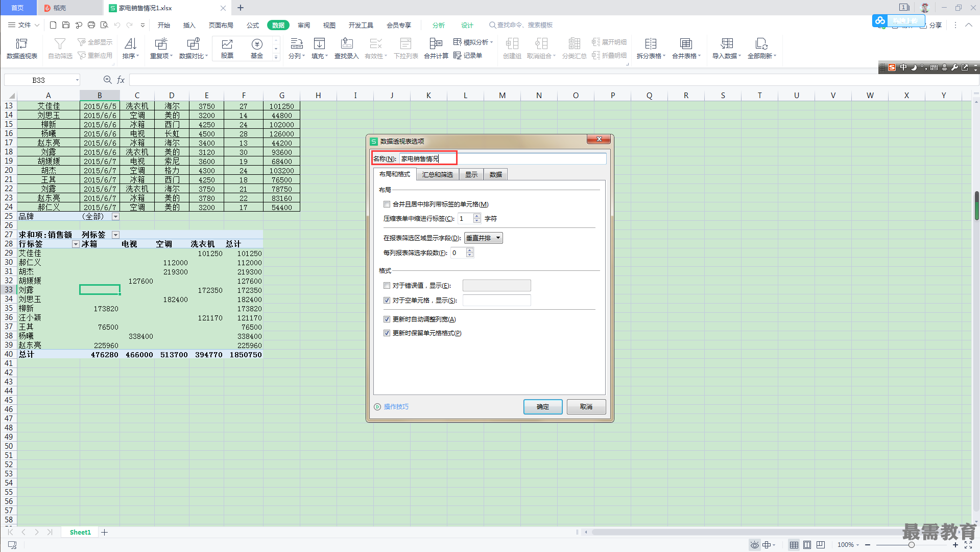Screen dimensions: 980x552
Task: Switch to normal view icon in status bar
Action: pyautogui.click(x=794, y=545)
